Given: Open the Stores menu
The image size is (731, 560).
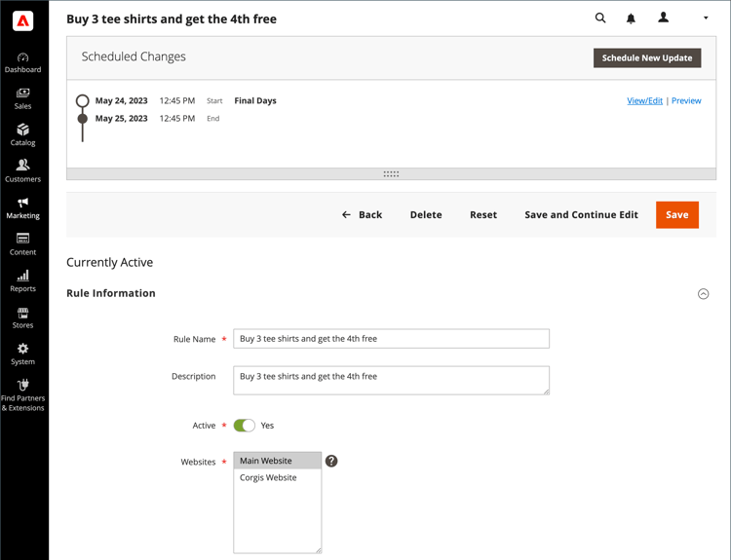Looking at the screenshot, I should tap(22, 317).
